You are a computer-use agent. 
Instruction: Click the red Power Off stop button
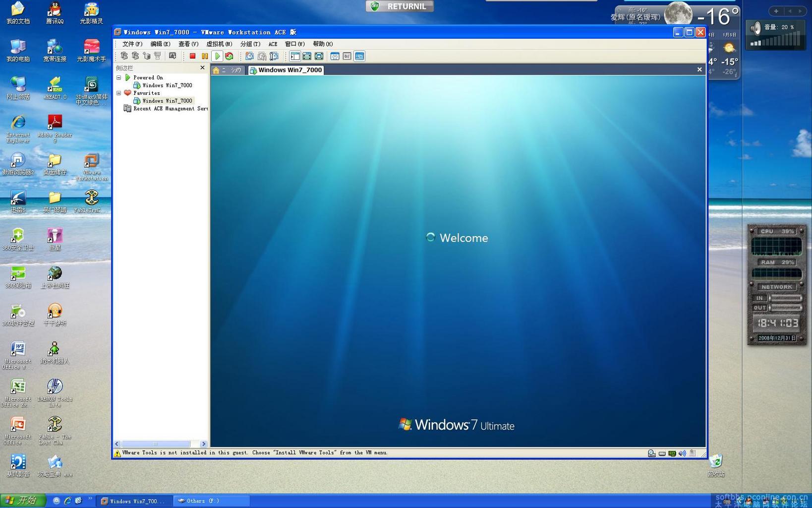[x=192, y=56]
